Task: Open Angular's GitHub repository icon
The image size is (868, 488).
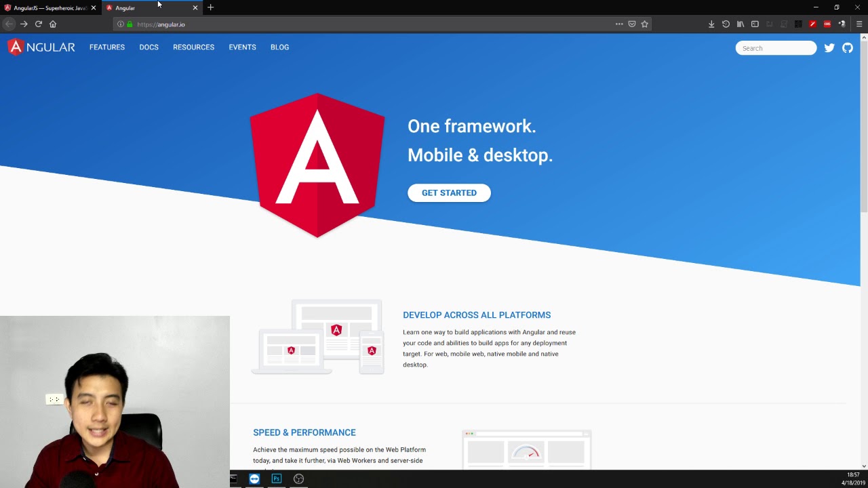Action: [848, 48]
